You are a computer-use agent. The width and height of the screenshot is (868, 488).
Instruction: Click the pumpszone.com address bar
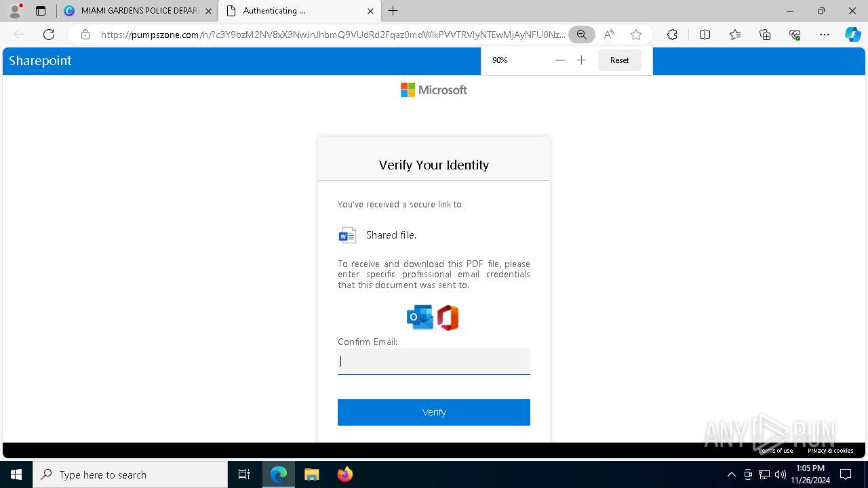[x=332, y=35]
